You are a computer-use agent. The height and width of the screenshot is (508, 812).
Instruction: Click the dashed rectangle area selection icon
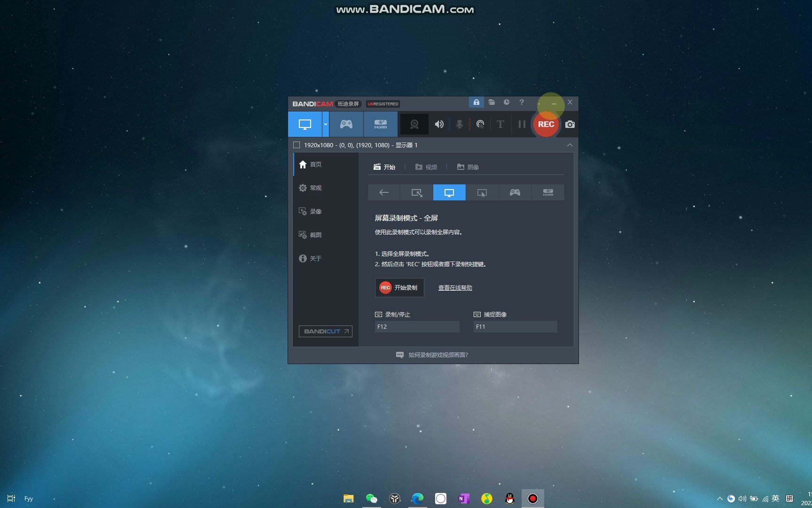[x=297, y=145]
